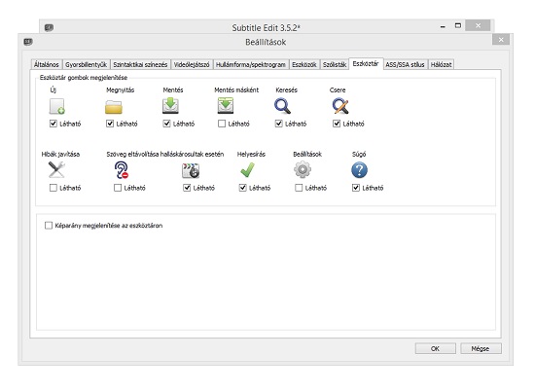
Task: Cancel with the Mégse button
Action: [x=481, y=348]
